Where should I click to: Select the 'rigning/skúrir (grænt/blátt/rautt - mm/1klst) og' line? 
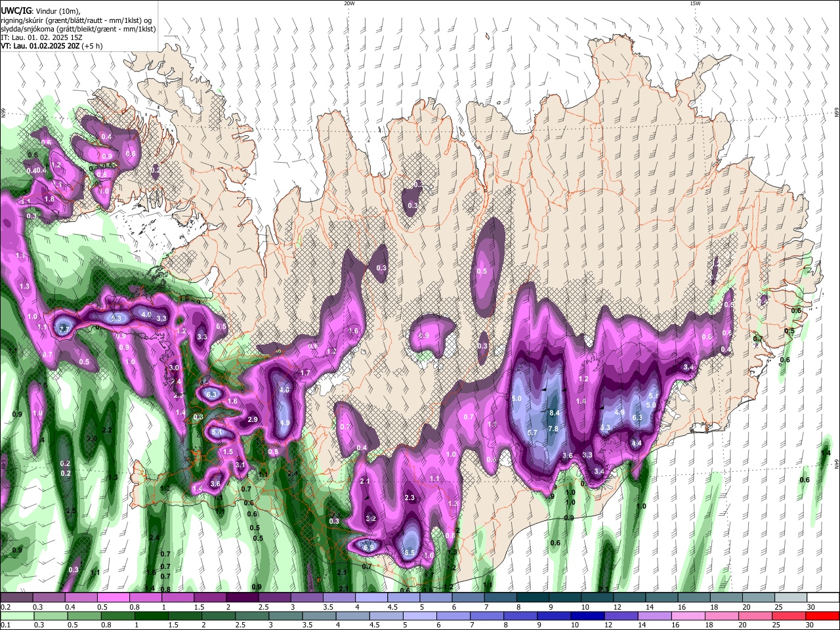coord(77,20)
